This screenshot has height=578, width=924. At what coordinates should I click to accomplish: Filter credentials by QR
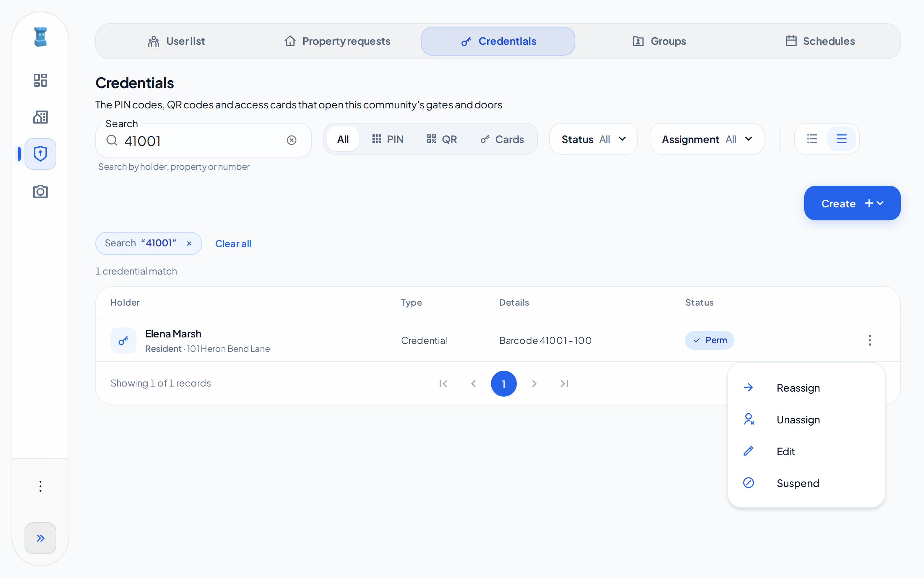442,139
